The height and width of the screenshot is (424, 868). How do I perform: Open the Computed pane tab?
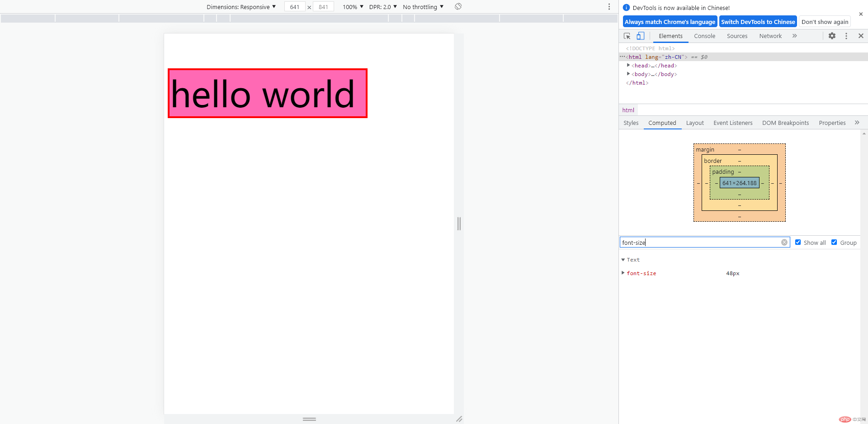coord(662,123)
